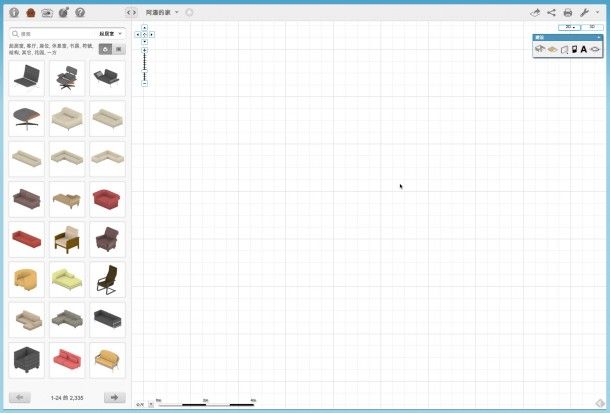Click the printer icon
610x413 pixels.
(568, 12)
